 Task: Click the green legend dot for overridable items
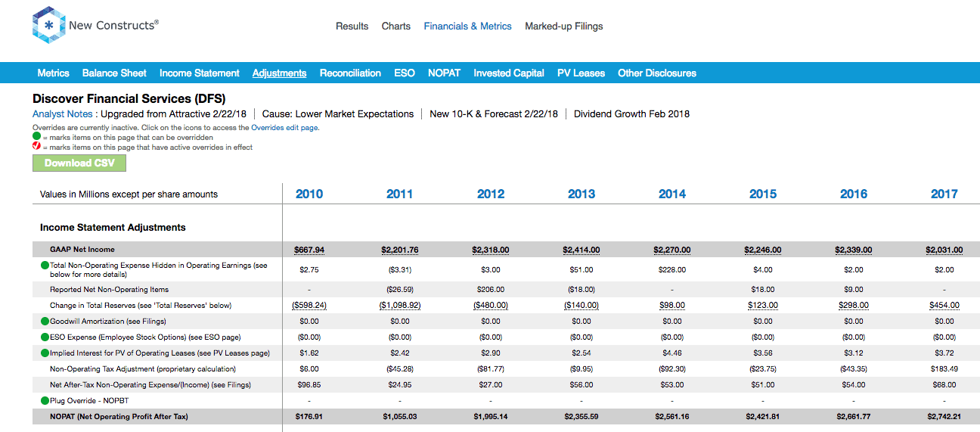click(36, 137)
